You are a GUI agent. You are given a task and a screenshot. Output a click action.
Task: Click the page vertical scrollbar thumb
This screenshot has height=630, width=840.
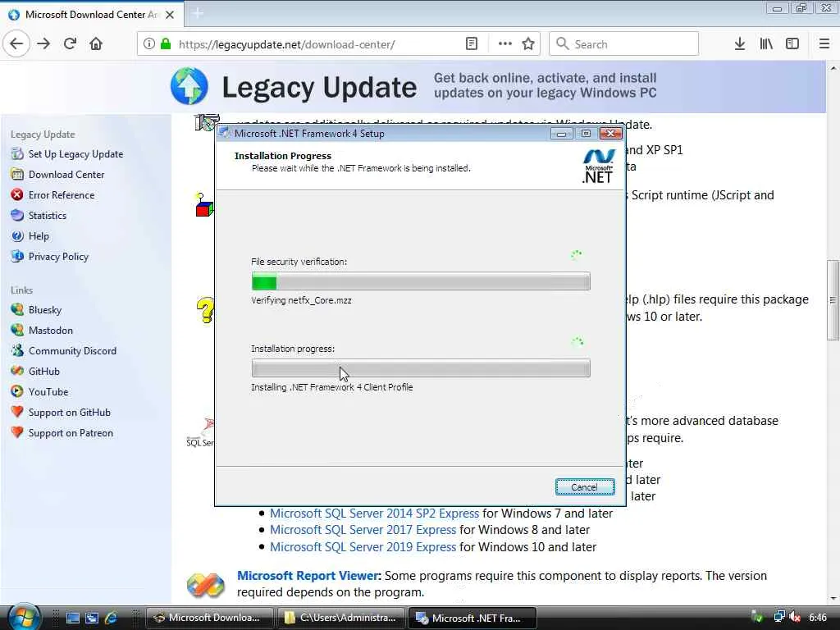point(833,300)
